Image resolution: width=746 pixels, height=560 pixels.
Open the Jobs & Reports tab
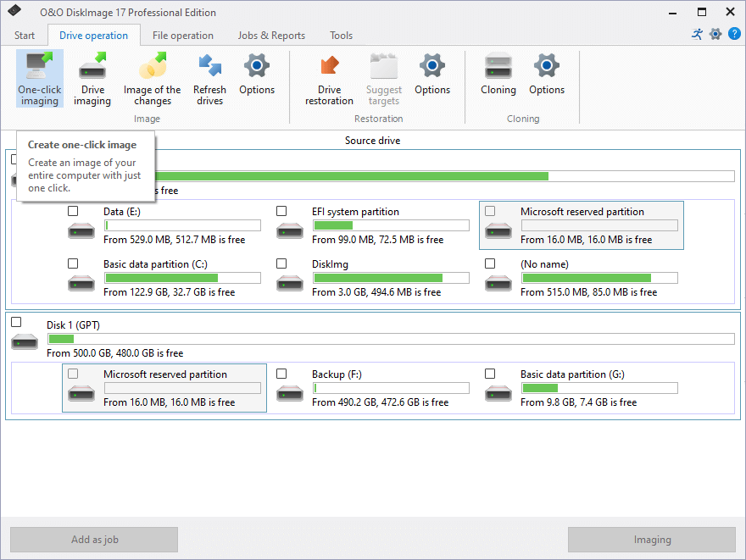point(271,36)
